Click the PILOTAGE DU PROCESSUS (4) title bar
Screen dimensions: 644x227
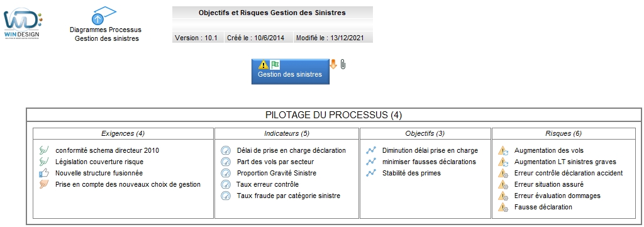tap(333, 115)
